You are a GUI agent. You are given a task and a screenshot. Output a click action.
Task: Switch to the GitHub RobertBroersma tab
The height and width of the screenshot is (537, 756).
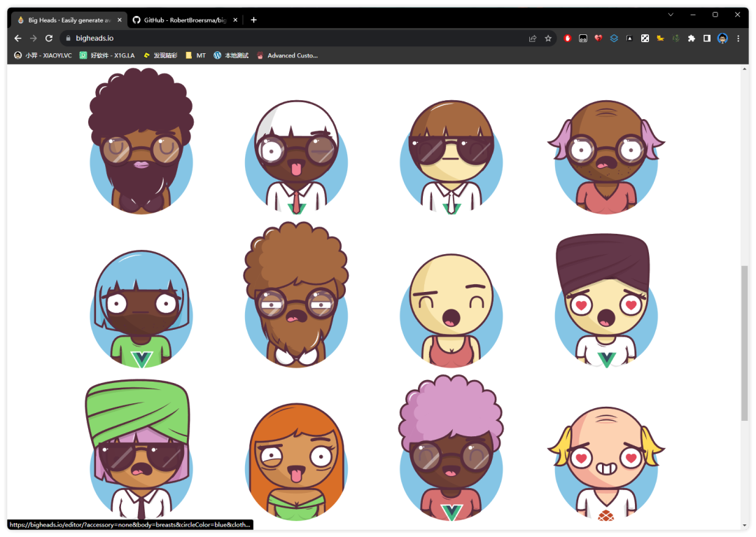click(185, 20)
